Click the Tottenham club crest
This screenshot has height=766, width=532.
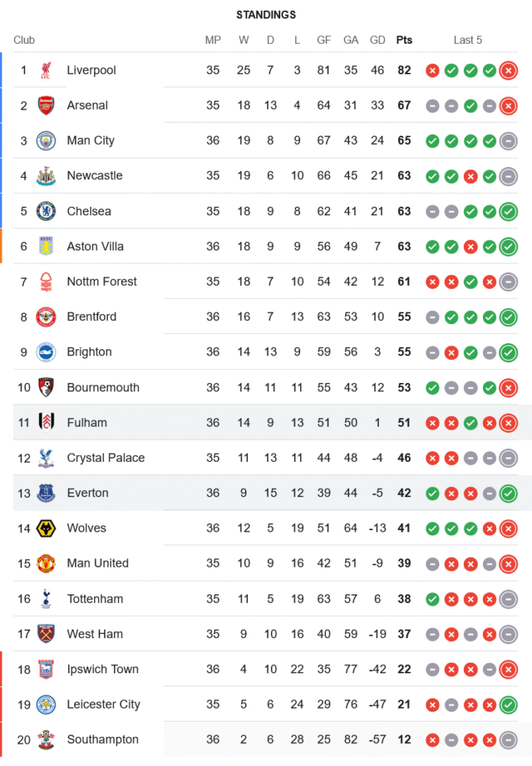46,599
